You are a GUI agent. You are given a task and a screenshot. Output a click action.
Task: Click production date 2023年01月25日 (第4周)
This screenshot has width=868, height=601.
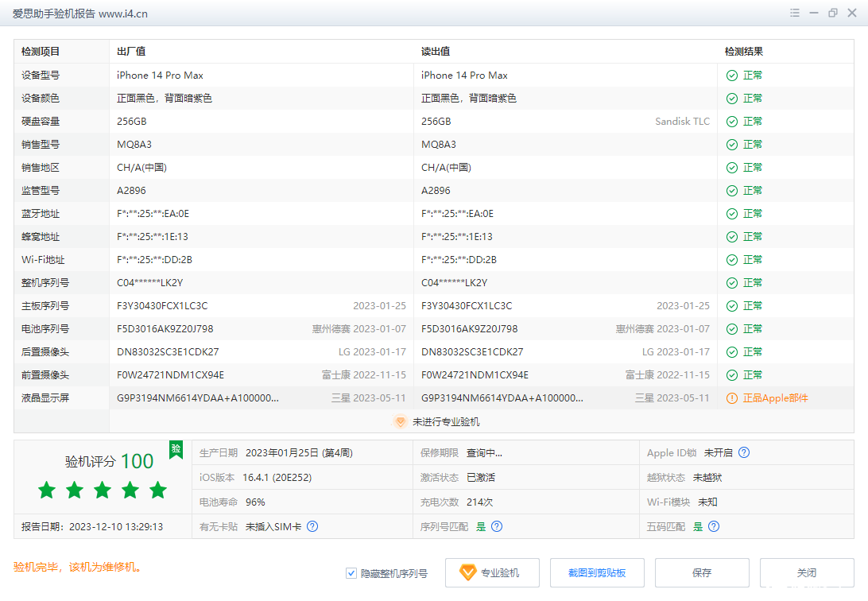[299, 452]
